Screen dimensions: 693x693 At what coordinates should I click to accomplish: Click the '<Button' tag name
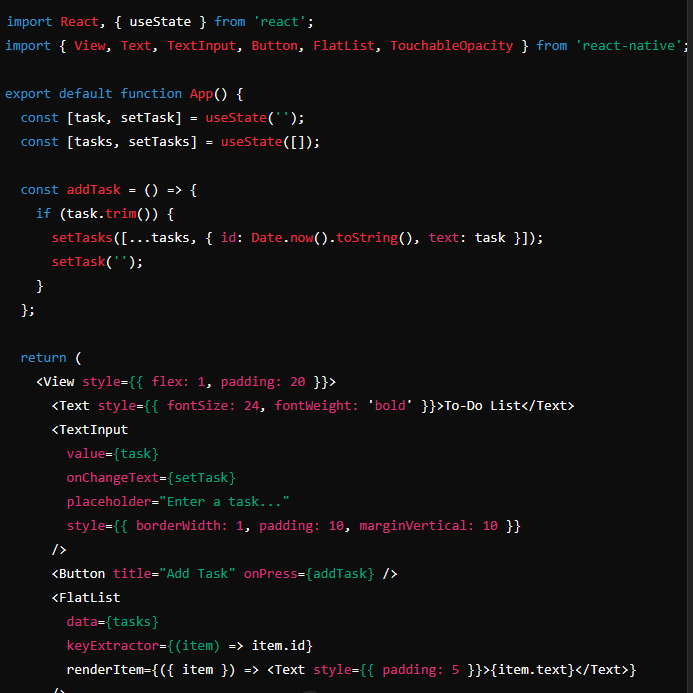(x=78, y=573)
